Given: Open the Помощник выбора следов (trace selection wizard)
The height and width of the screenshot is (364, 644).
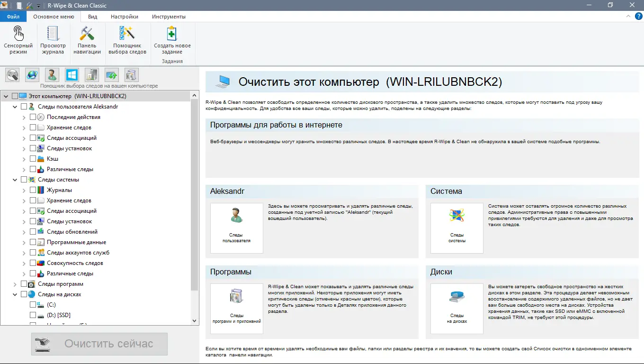Looking at the screenshot, I should pyautogui.click(x=127, y=40).
